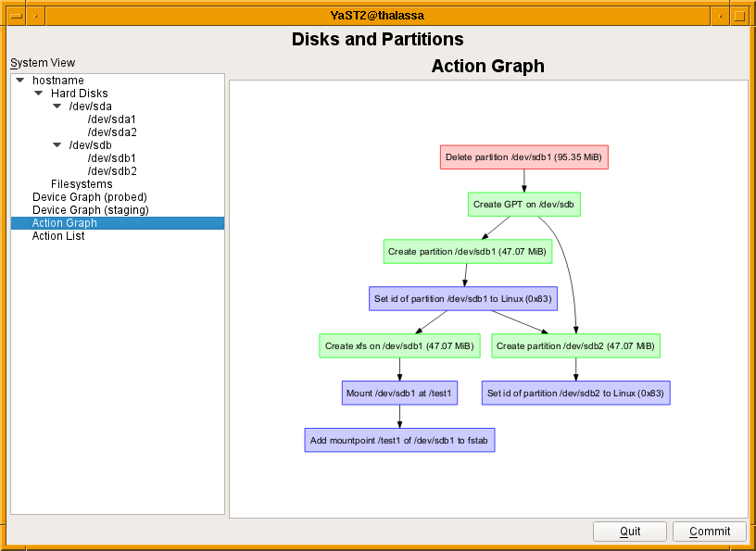
Task: Click the red Delete partition /dev/sdb1 node
Action: pyautogui.click(x=523, y=157)
